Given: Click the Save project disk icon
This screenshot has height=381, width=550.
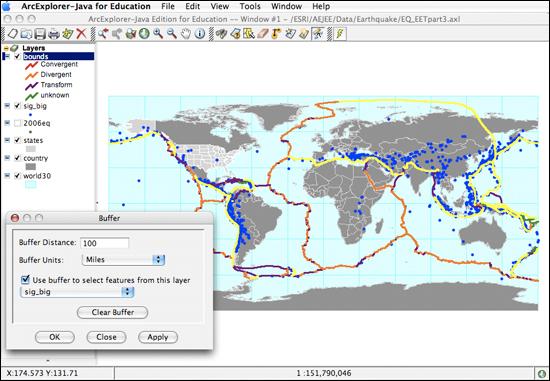Looking at the screenshot, I should pos(40,34).
